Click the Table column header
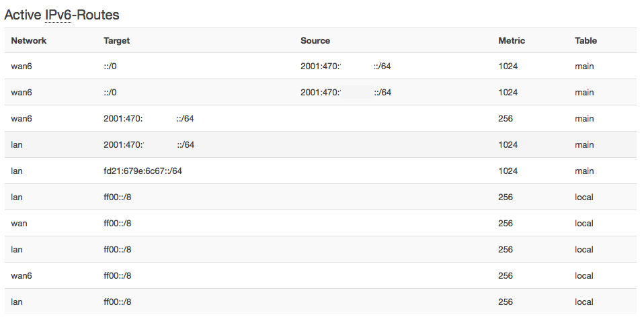Image resolution: width=644 pixels, height=321 pixels. (x=586, y=40)
